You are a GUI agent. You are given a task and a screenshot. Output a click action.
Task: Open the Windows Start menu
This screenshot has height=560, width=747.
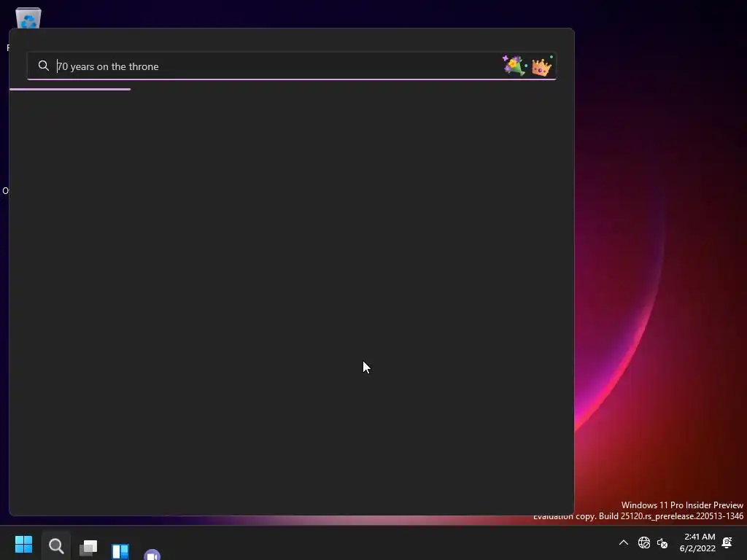tap(23, 544)
